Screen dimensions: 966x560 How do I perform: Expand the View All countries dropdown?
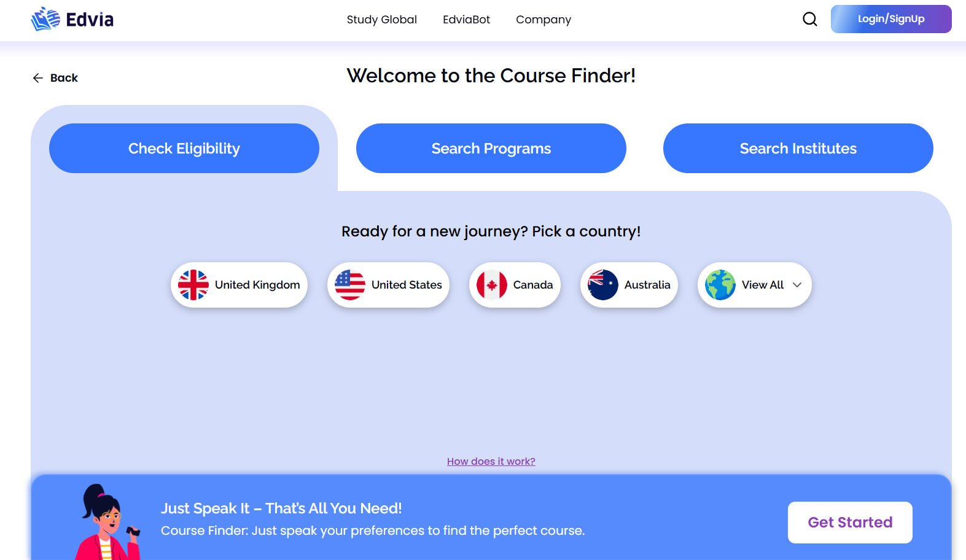[797, 285]
